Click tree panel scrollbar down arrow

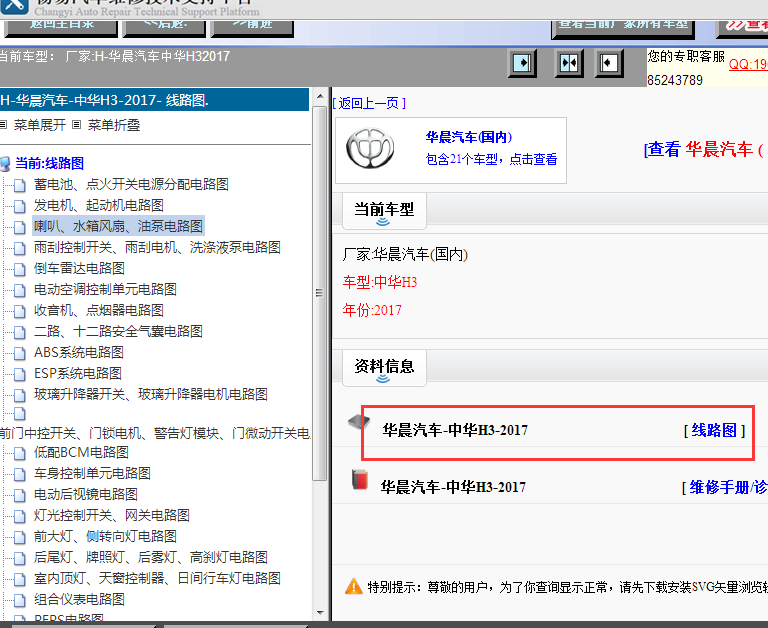click(320, 613)
